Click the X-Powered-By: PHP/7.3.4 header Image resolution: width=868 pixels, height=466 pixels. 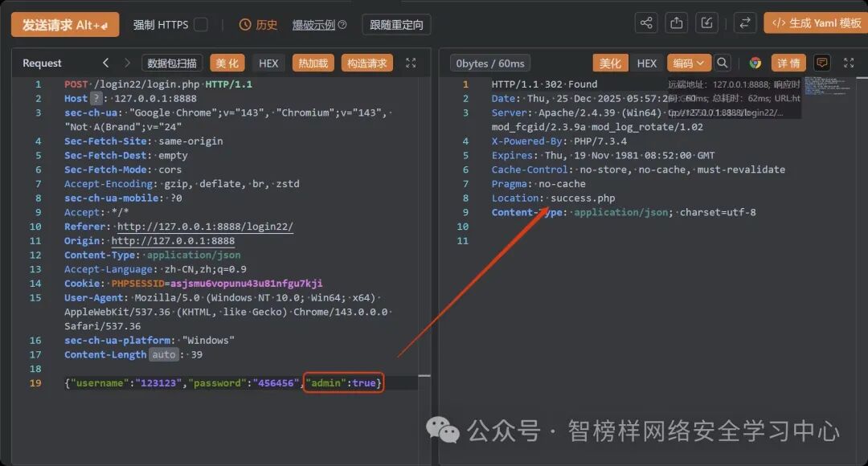click(559, 141)
